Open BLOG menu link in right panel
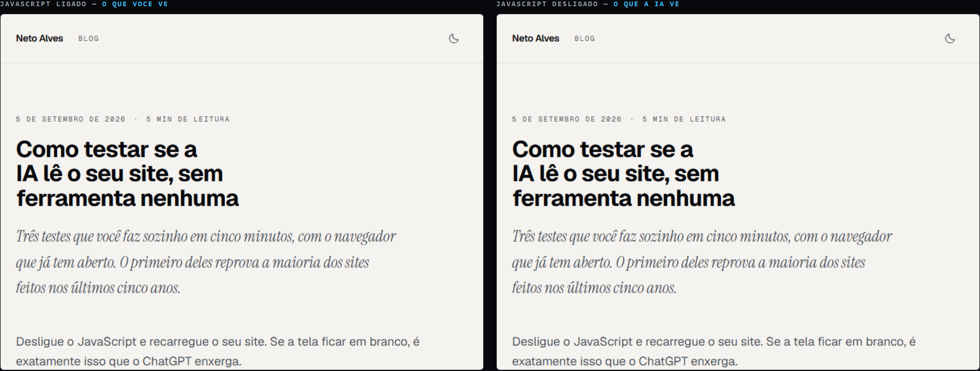980x371 pixels. (584, 39)
